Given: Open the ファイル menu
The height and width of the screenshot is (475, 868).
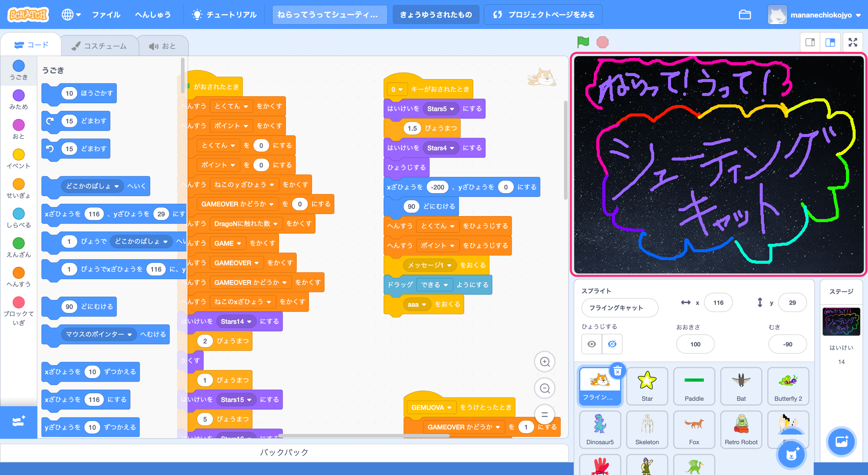Looking at the screenshot, I should click(x=106, y=15).
